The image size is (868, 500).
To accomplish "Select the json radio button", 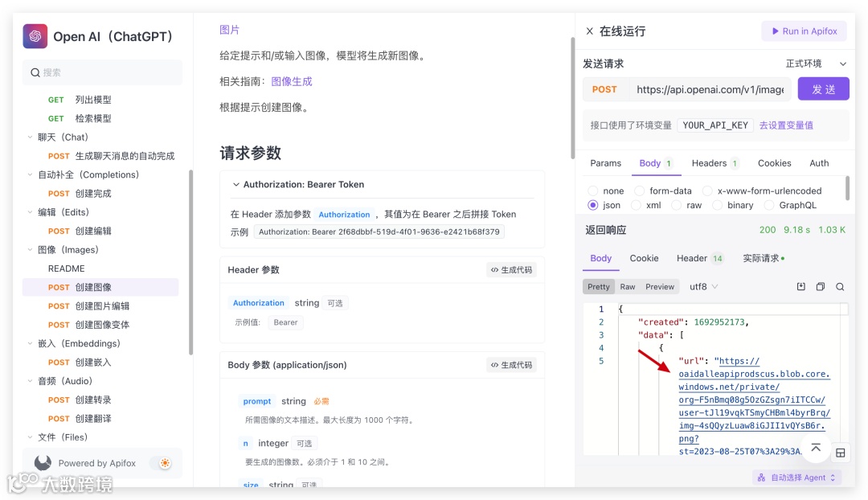I will pyautogui.click(x=593, y=206).
